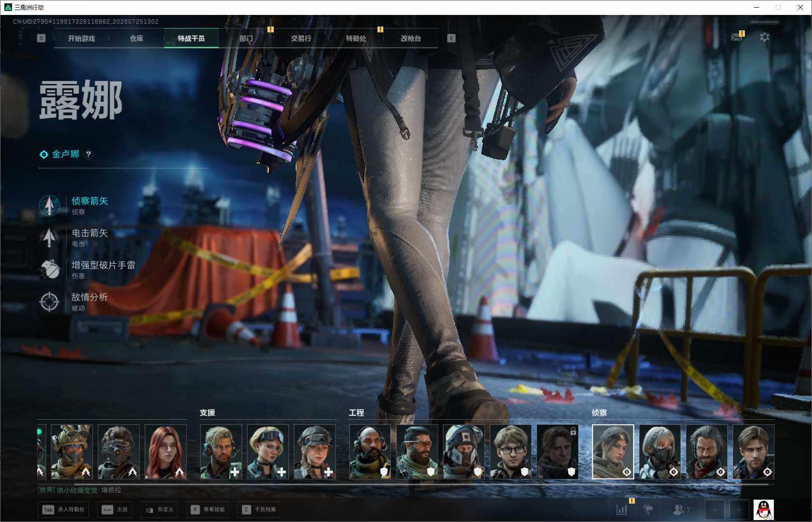Switch to the 交易行 tab

(x=301, y=38)
